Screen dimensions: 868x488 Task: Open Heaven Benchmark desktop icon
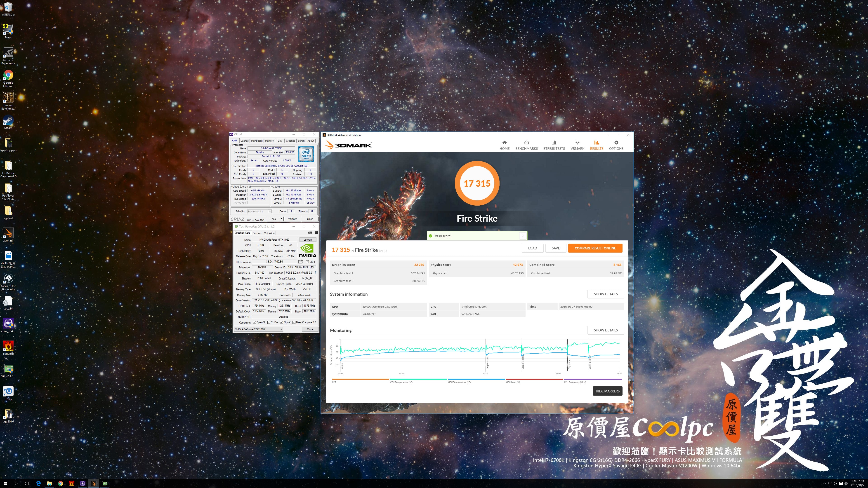tap(8, 101)
